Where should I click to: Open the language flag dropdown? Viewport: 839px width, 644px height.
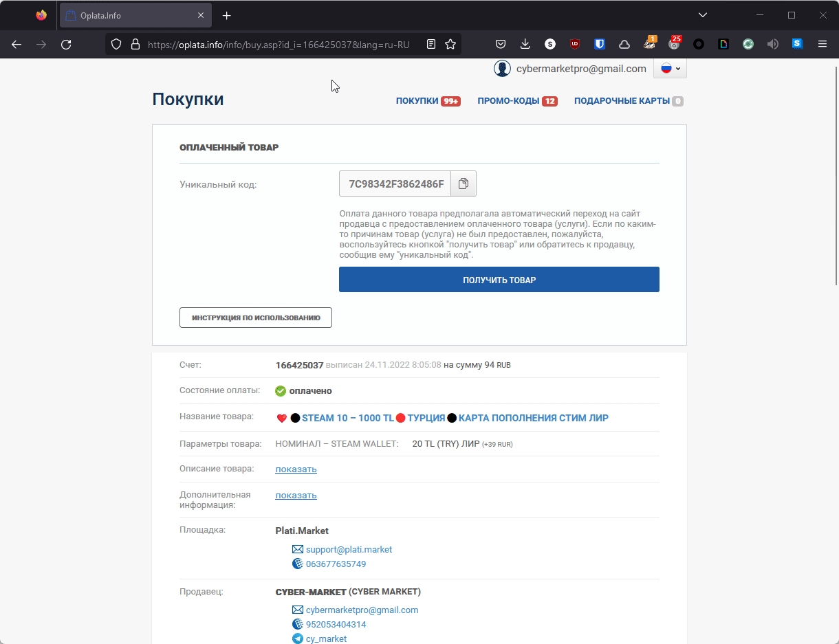click(670, 69)
